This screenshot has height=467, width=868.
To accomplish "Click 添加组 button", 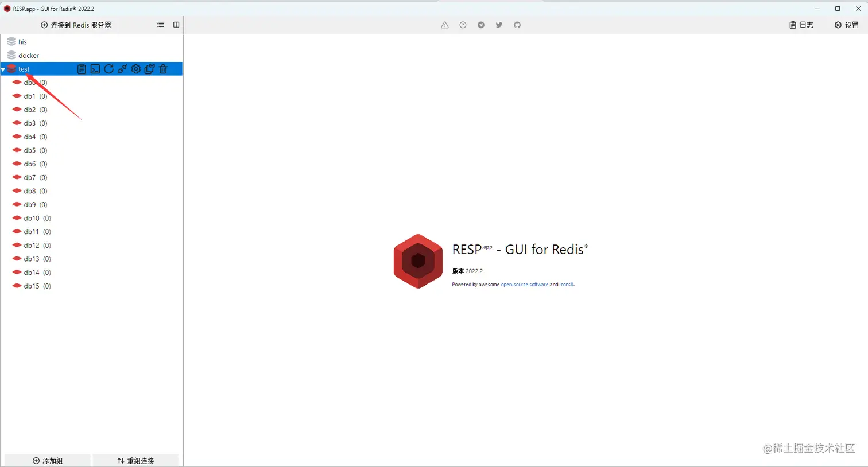I will click(x=48, y=461).
